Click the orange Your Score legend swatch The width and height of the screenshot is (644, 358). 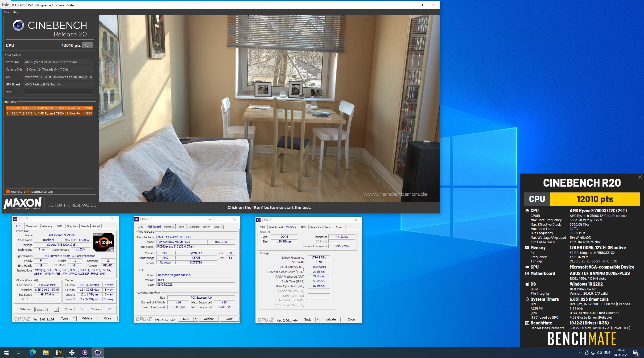pyautogui.click(x=8, y=192)
